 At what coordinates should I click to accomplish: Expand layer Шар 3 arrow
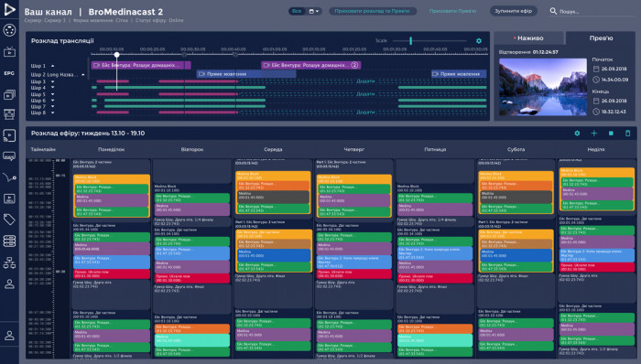click(52, 81)
